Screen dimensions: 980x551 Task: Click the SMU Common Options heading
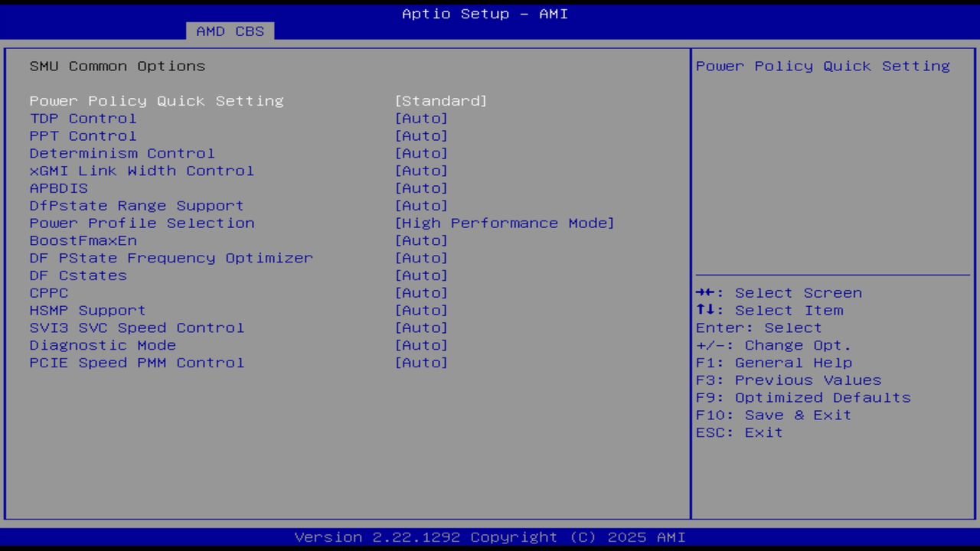[117, 67]
